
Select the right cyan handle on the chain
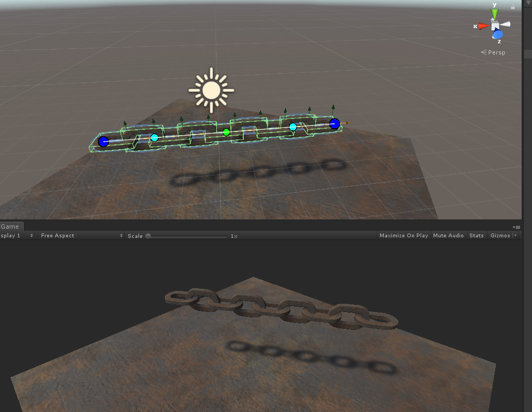(x=293, y=127)
